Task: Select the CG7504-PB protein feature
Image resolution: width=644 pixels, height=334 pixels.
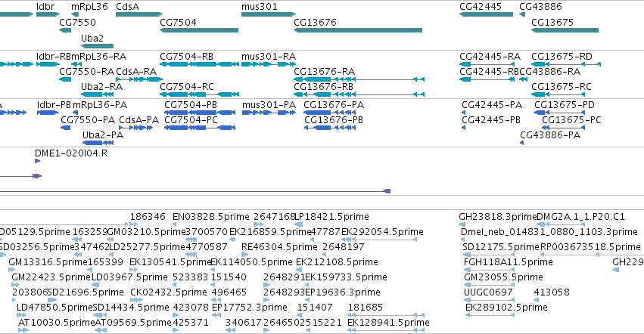Action: [200, 113]
